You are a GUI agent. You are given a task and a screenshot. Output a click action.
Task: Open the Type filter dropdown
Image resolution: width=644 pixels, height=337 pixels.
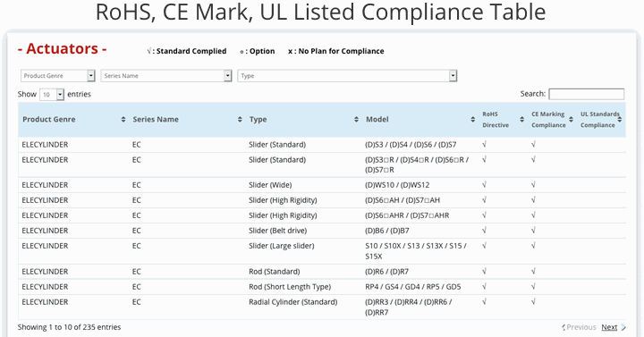point(347,75)
